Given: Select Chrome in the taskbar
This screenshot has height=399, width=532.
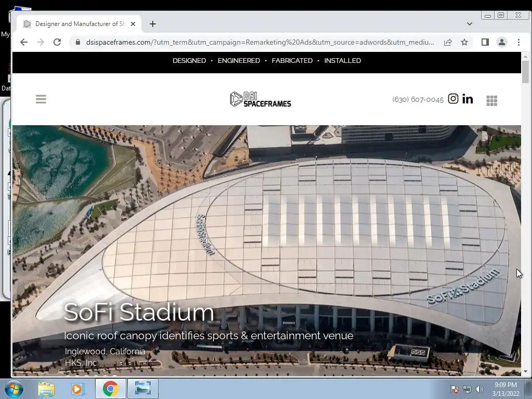Looking at the screenshot, I should [x=110, y=389].
